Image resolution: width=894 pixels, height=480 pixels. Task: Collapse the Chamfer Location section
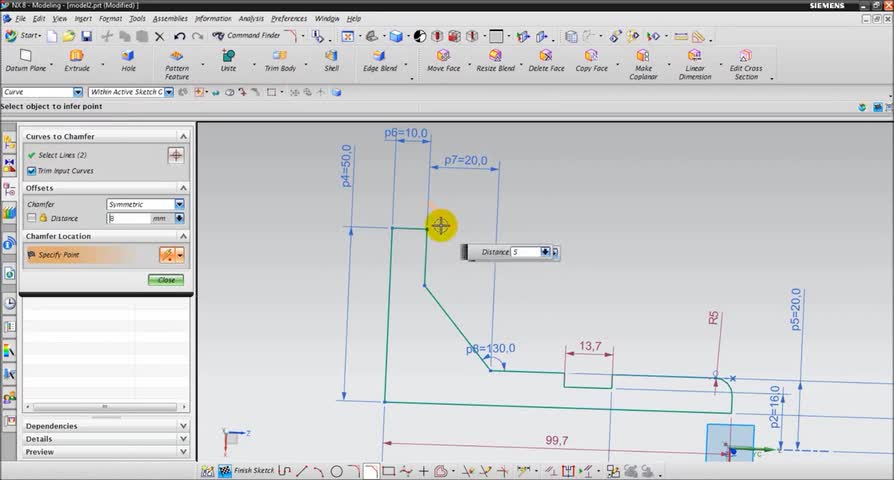pos(183,235)
